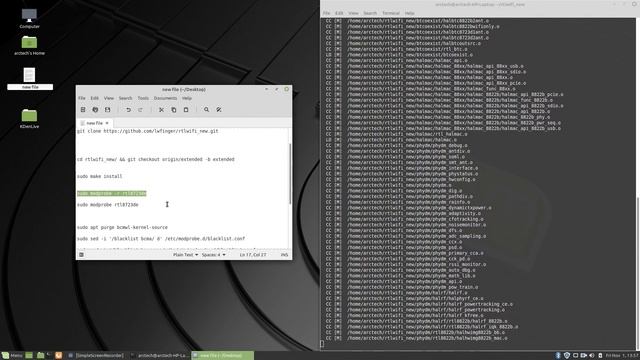Click the date and time clock in panel
The width and height of the screenshot is (640, 360).
(622, 356)
